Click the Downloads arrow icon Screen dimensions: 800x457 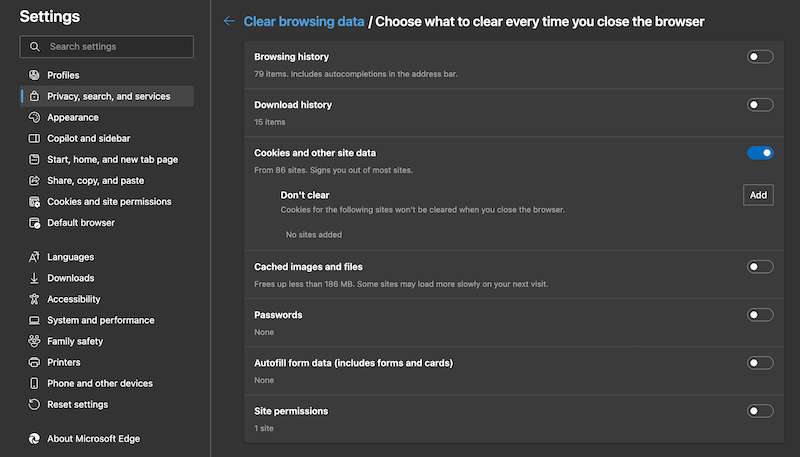click(34, 278)
